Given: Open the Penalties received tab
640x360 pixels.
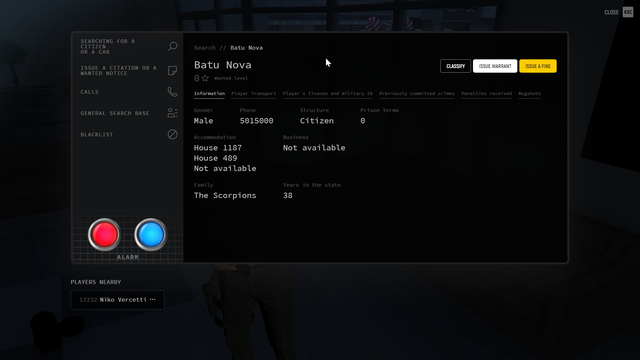Looking at the screenshot, I should pyautogui.click(x=487, y=94).
